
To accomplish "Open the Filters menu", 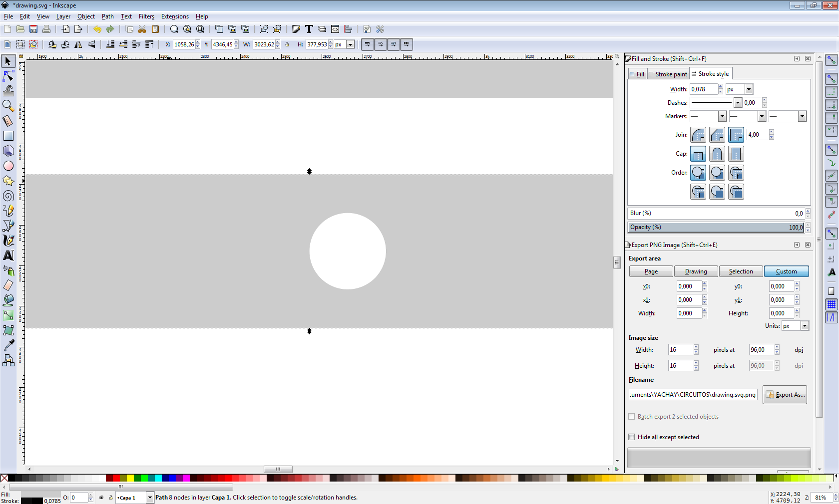I will pos(146,16).
